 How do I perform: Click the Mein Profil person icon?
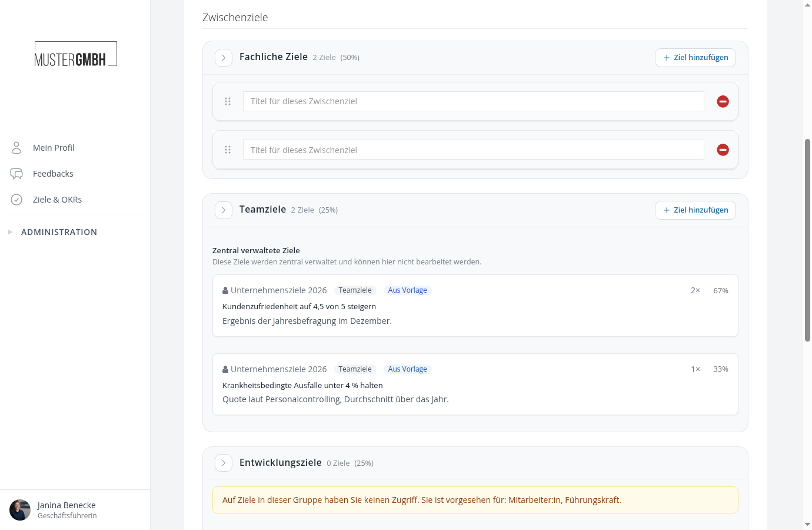point(16,147)
